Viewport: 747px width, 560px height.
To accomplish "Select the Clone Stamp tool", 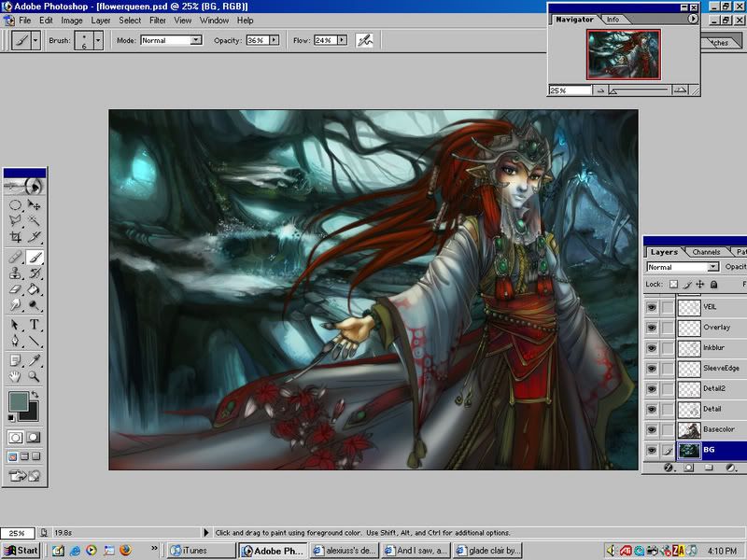I will click(x=15, y=273).
